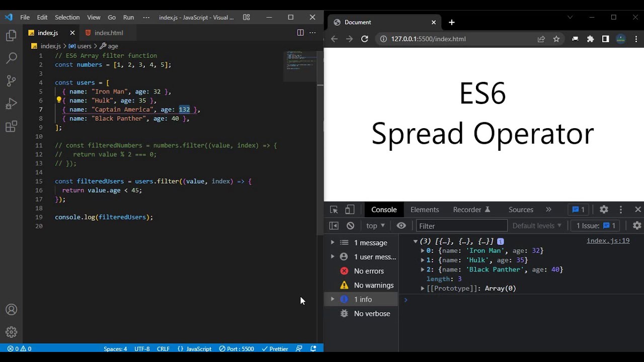Click the feedback icon in status bar

pyautogui.click(x=299, y=348)
